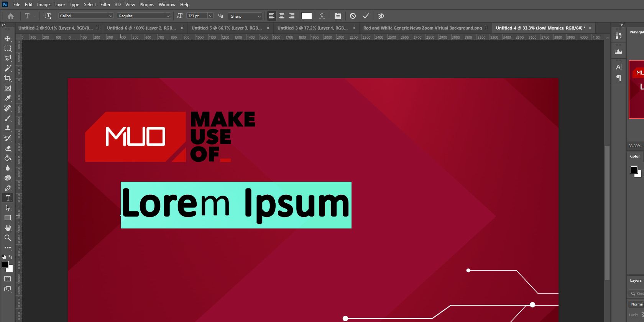Click the white text color swatch
This screenshot has height=322, width=644.
pos(307,16)
